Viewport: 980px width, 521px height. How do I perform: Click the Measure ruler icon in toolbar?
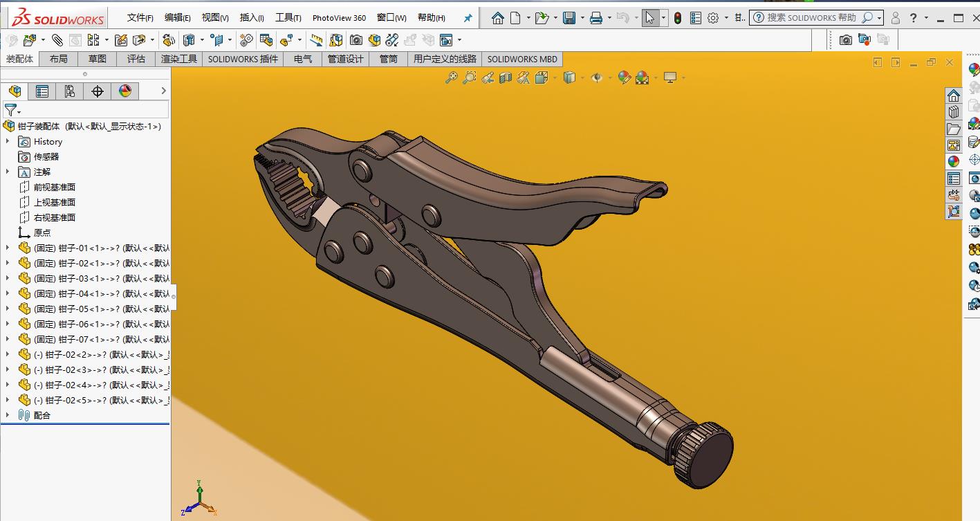pos(316,40)
